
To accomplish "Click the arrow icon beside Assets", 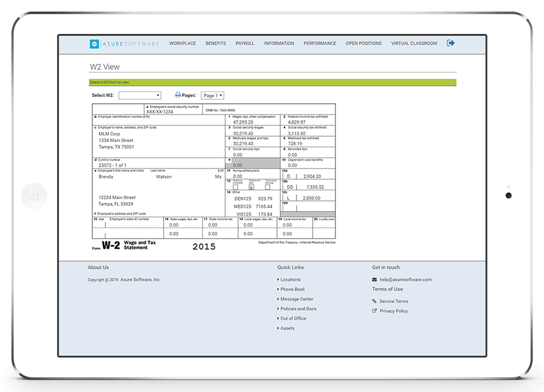I will (x=278, y=328).
